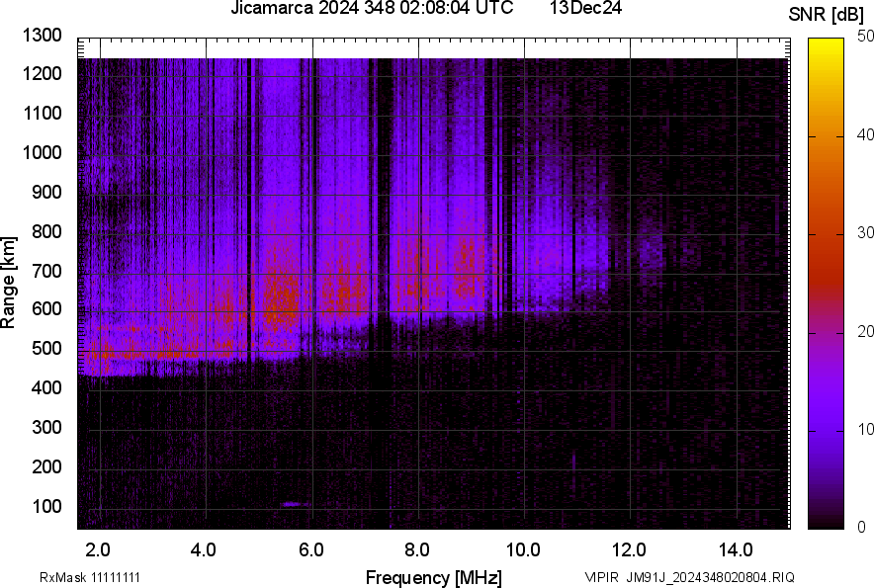Click the range tick label 100

(46, 506)
